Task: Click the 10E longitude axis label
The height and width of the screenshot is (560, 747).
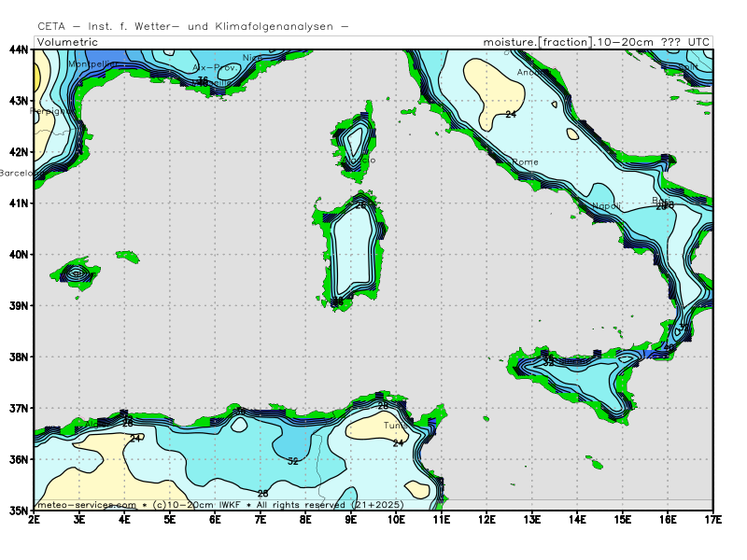Action: pos(396,518)
